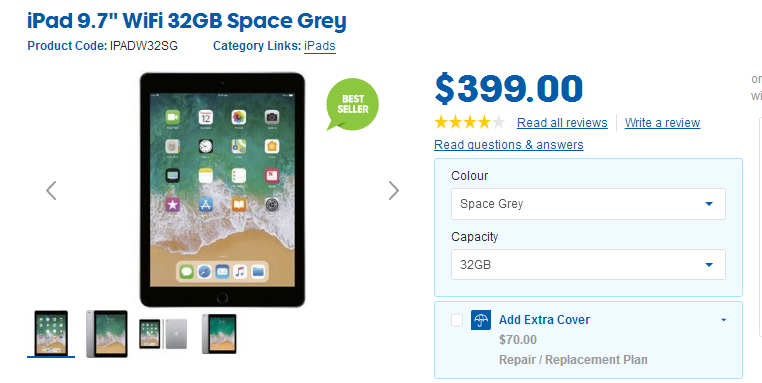Select the first front-view iPad thumbnail
The image size is (762, 383).
51,333
